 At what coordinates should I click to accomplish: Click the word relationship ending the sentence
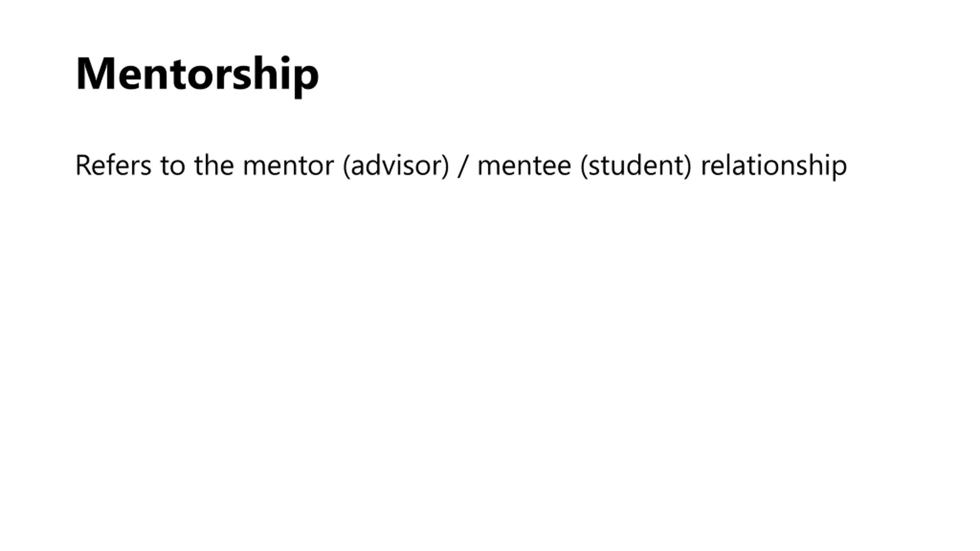[774, 166]
